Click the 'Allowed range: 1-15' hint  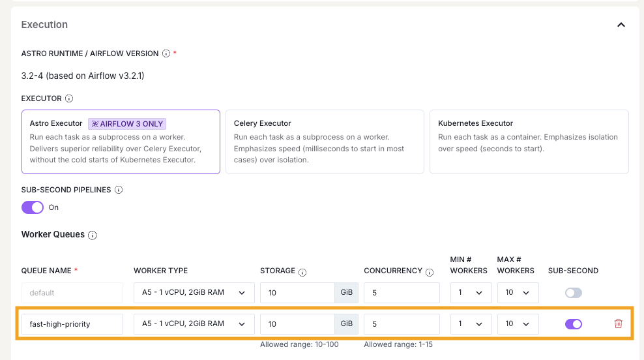398,344
